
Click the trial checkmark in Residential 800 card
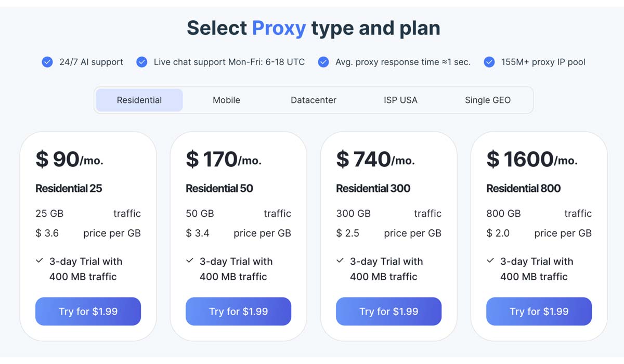(x=490, y=261)
